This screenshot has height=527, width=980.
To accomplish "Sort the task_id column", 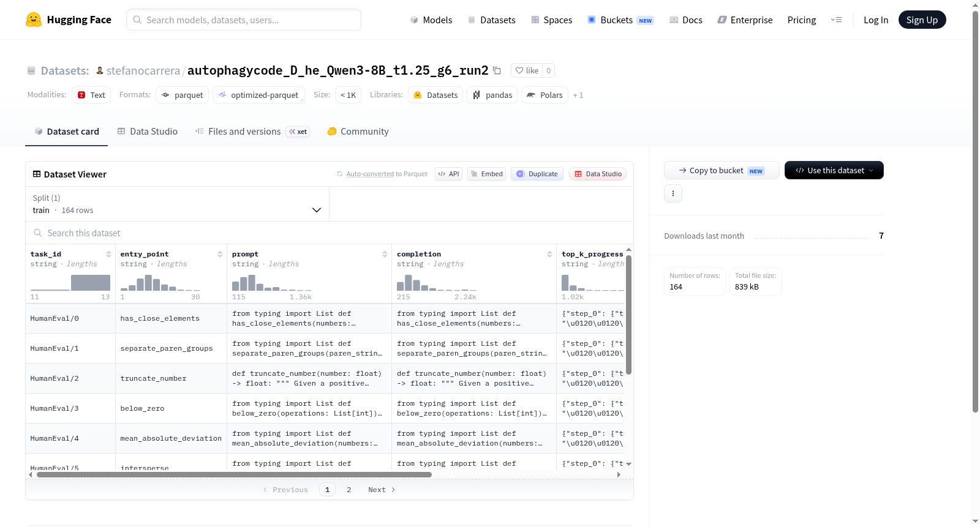I will [108, 254].
